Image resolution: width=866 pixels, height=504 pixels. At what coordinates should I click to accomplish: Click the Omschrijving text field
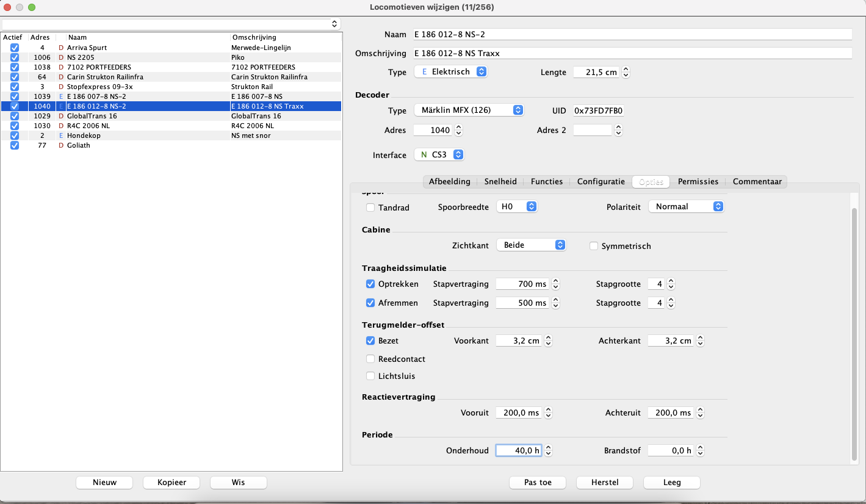pos(632,53)
